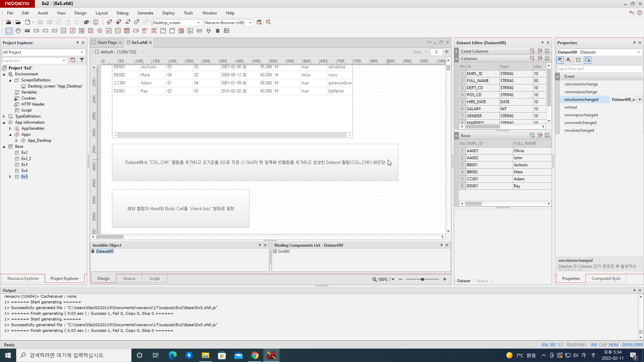Open the Resource Explorer tab
The height and width of the screenshot is (362, 644).
23,279
